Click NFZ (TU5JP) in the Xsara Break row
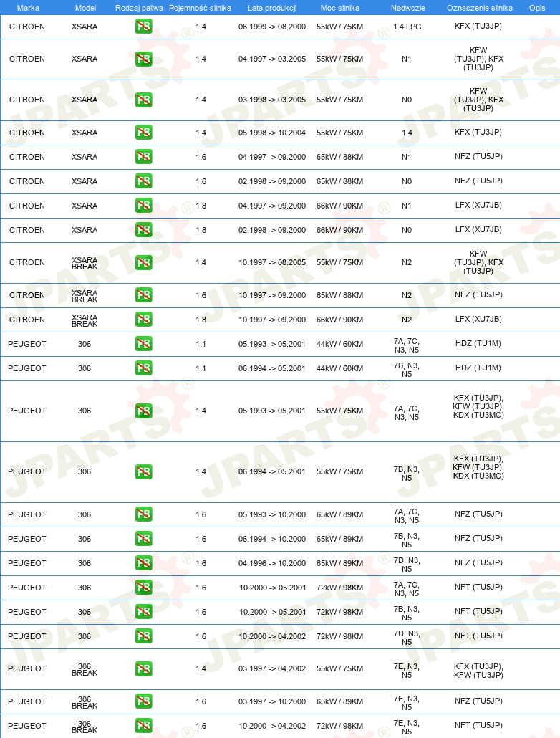Image resolution: width=560 pixels, height=738 pixels. [x=478, y=294]
